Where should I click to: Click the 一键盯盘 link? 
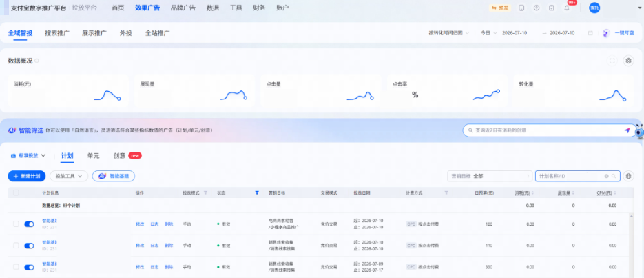pyautogui.click(x=625, y=33)
